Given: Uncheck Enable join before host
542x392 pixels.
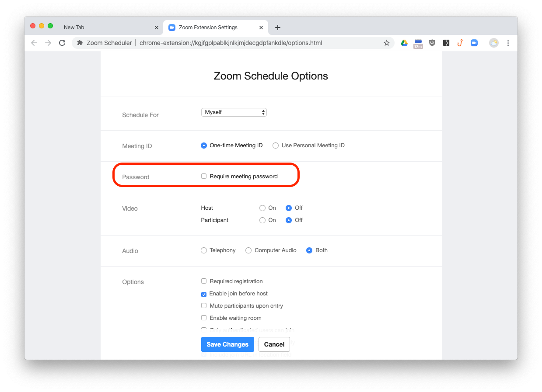Looking at the screenshot, I should pyautogui.click(x=204, y=294).
